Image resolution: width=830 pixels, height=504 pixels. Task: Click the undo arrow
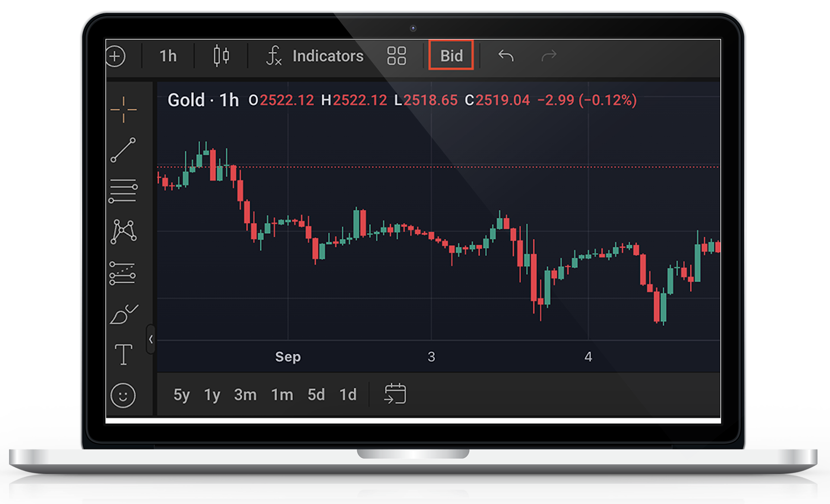(x=506, y=56)
